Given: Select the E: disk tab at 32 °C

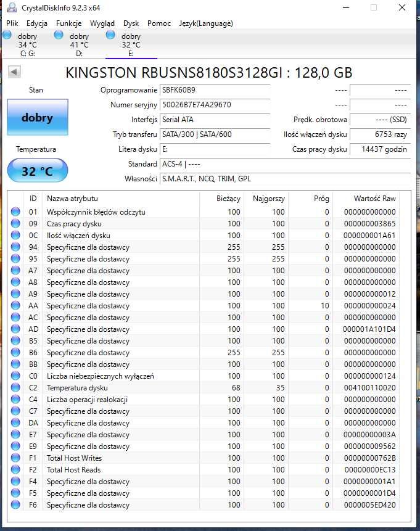Looking at the screenshot, I should tap(131, 44).
